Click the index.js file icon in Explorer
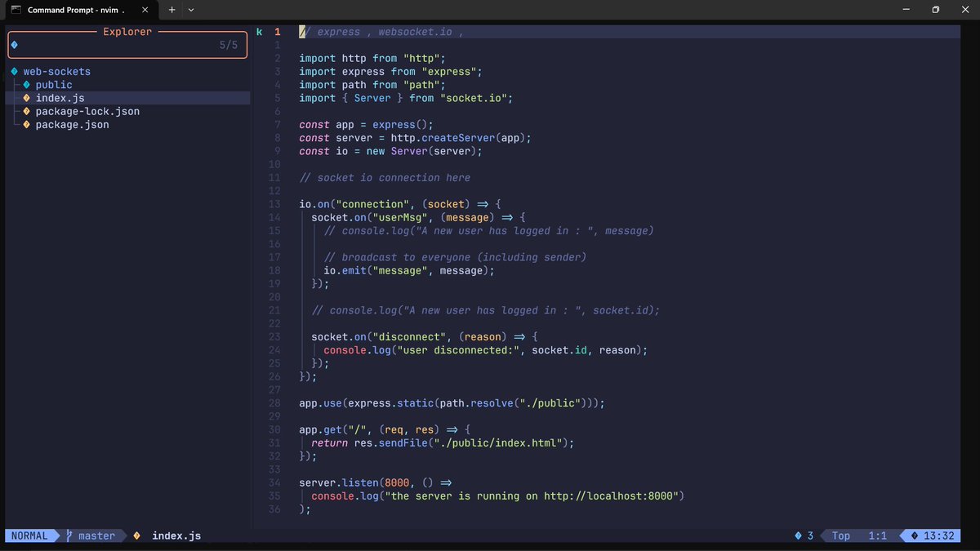This screenshot has width=980, height=551. [27, 98]
